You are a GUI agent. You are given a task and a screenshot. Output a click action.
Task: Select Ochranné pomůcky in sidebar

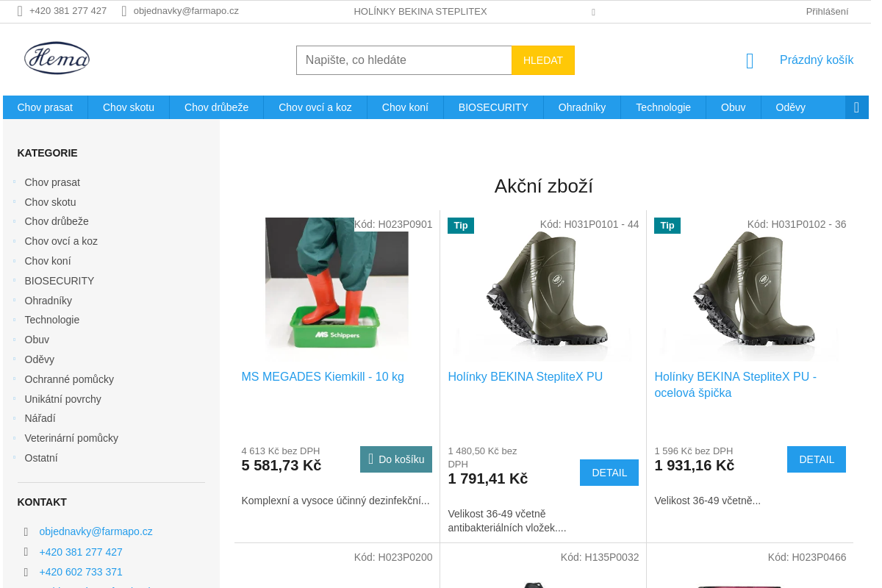[x=69, y=379]
